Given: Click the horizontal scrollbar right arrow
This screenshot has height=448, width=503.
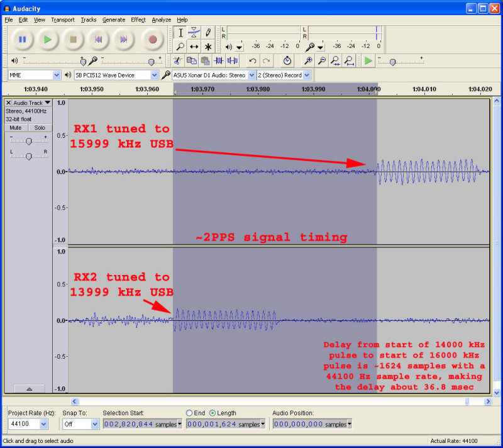Looking at the screenshot, I should pyautogui.click(x=488, y=401).
